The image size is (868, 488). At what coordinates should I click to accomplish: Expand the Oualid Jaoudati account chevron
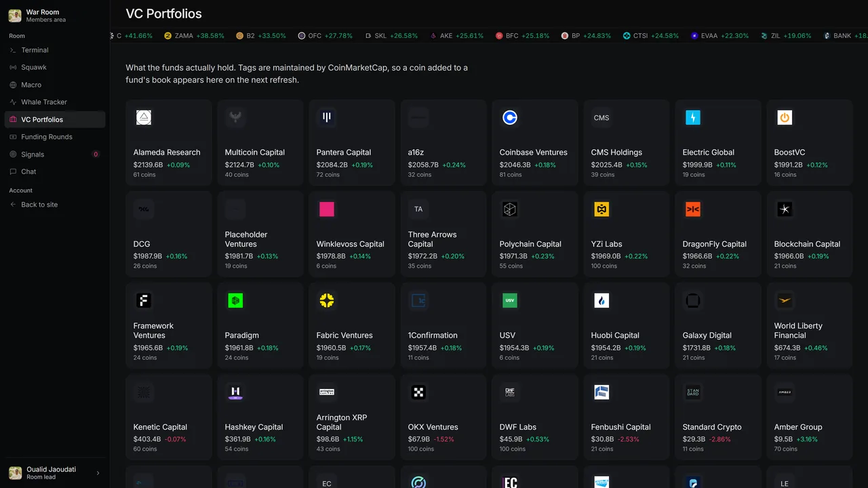98,473
